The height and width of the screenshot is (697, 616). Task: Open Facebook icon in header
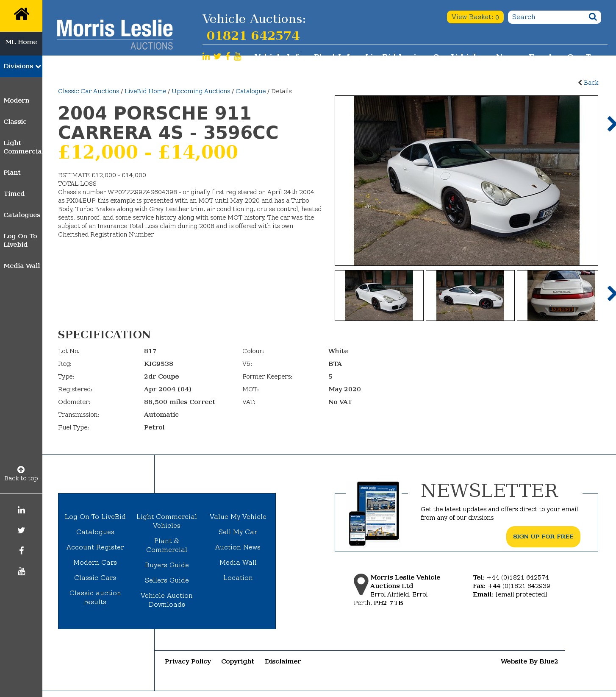point(228,56)
